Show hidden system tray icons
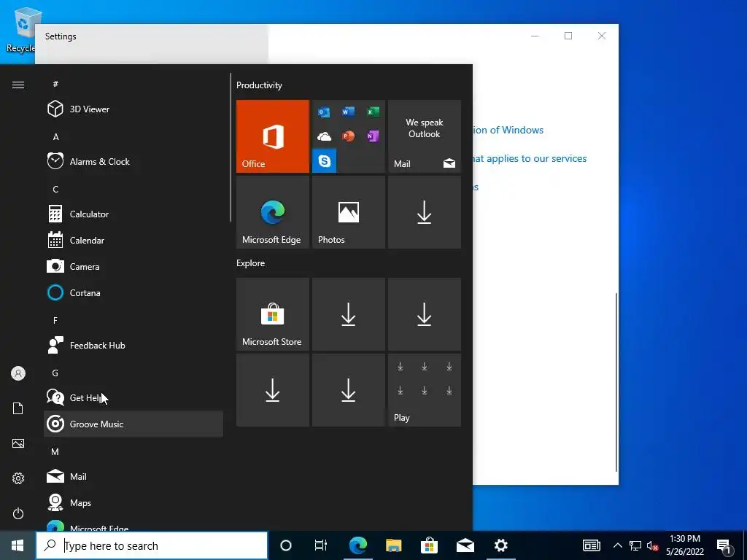The width and height of the screenshot is (747, 560). click(617, 545)
